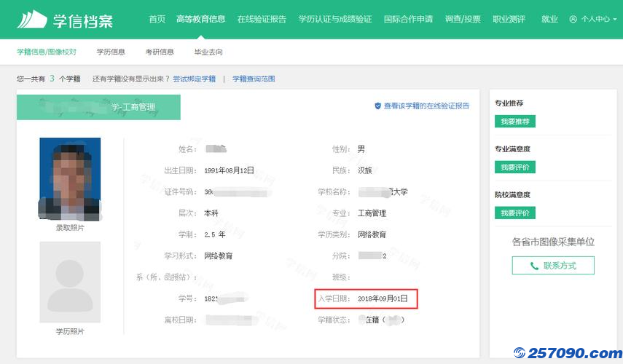Switch to the 学历信息 tab
Image resolution: width=623 pixels, height=364 pixels.
(x=110, y=52)
